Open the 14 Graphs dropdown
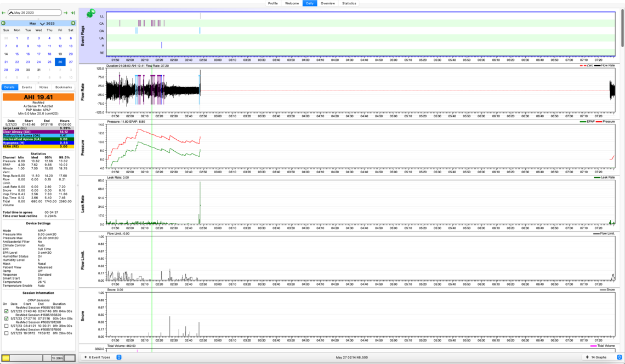This screenshot has height=364, width=625. coord(602,357)
